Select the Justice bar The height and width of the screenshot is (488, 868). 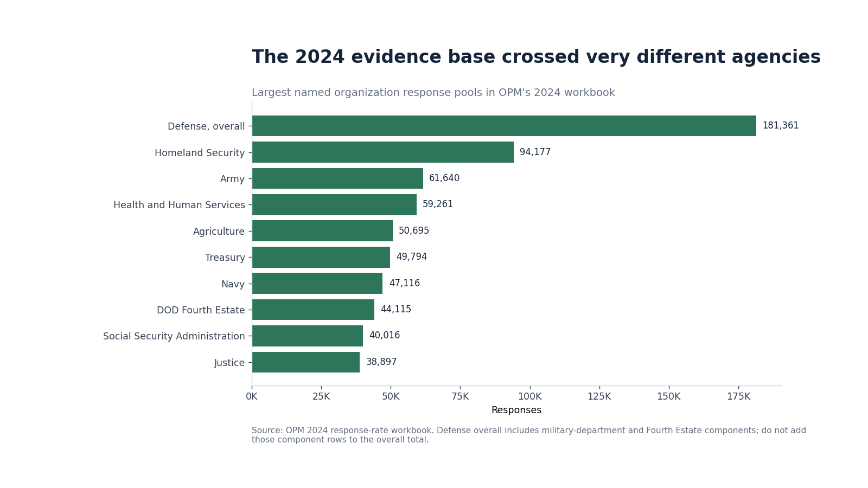tap(306, 362)
